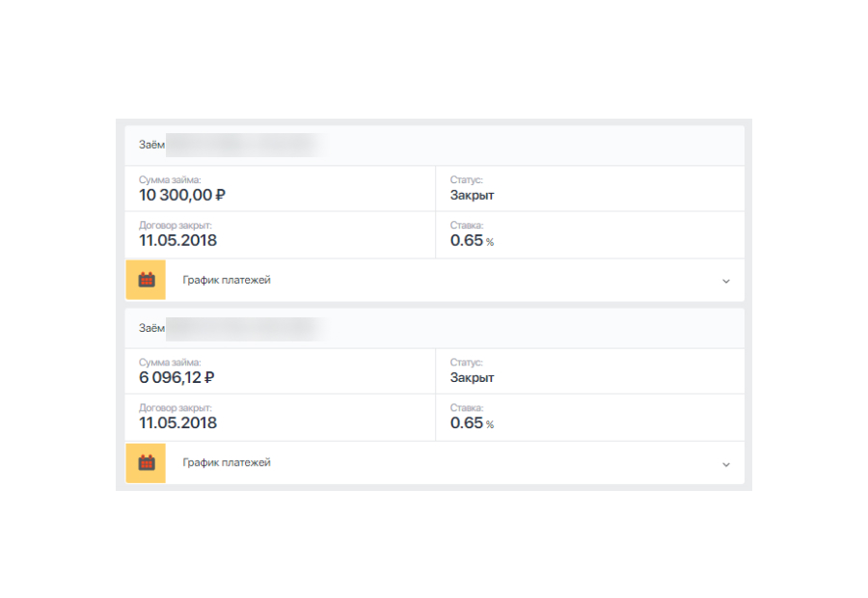
Task: Click blurred loan number in 10 300,00 ₽ loan header
Action: (x=241, y=146)
